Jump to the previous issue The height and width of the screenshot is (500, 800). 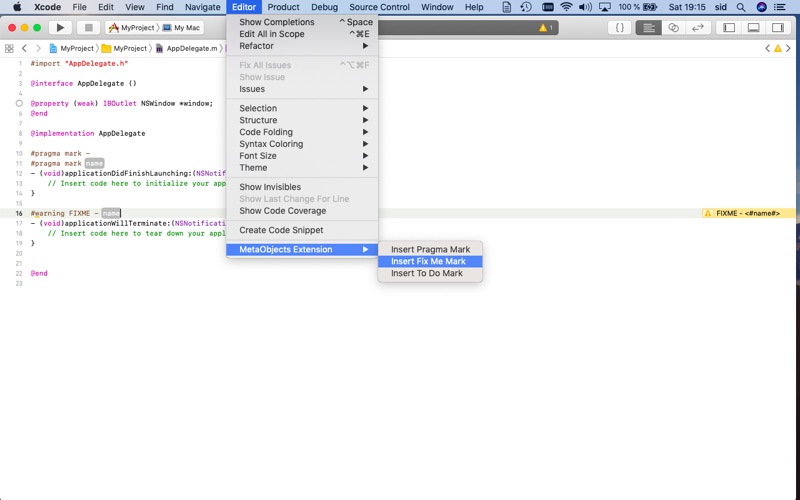pos(767,48)
